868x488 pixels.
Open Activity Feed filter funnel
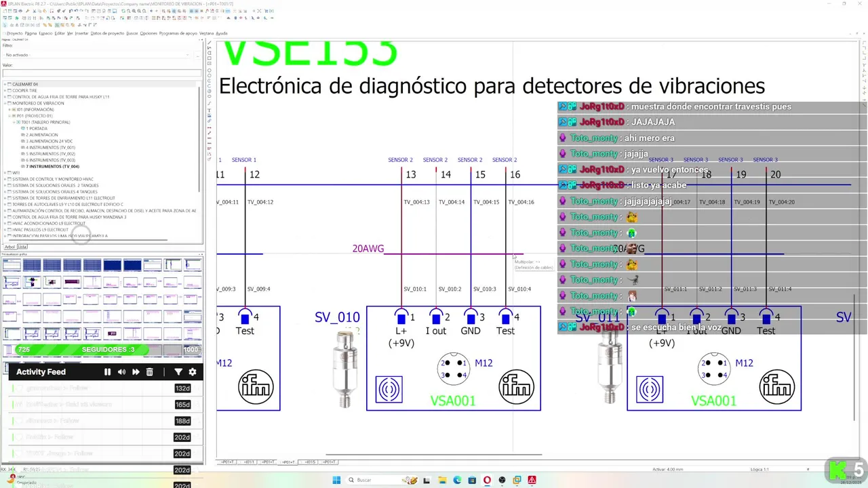[178, 372]
